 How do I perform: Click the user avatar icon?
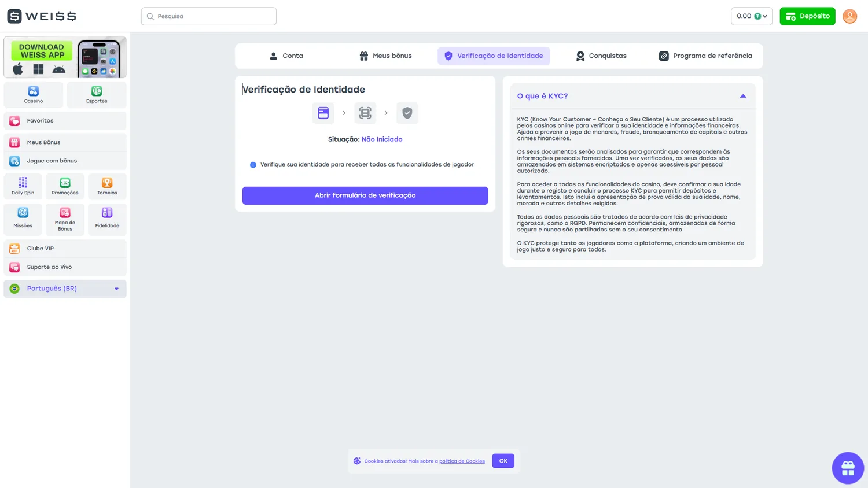coord(849,16)
